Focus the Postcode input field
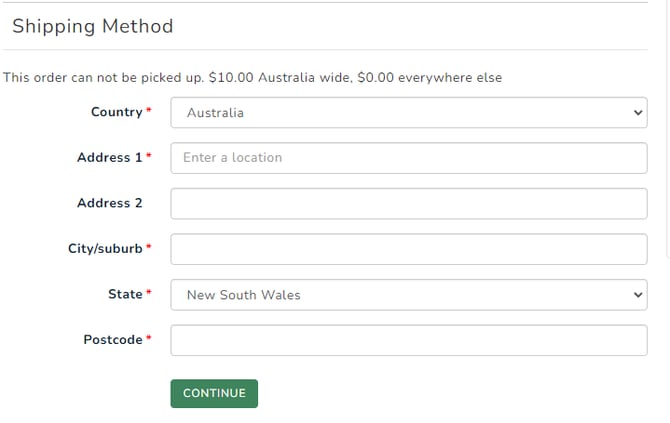Screen dimensions: 670x423 [x=409, y=340]
